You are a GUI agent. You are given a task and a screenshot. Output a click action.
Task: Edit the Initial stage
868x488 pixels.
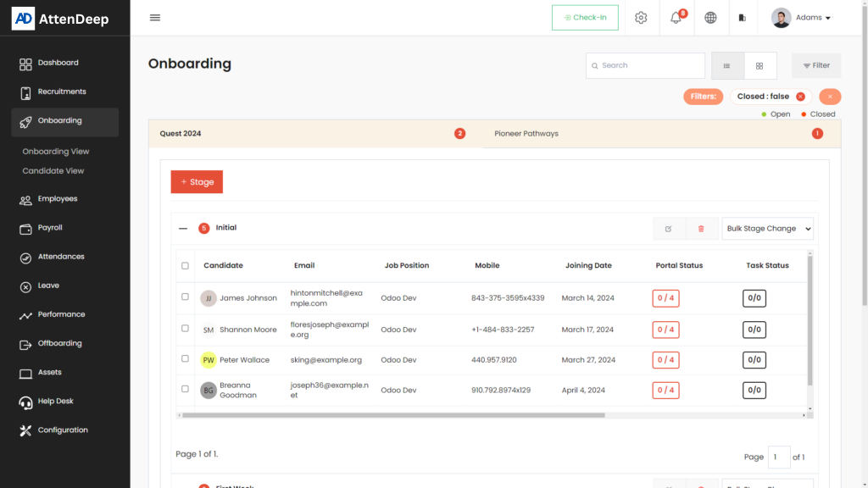click(x=669, y=229)
